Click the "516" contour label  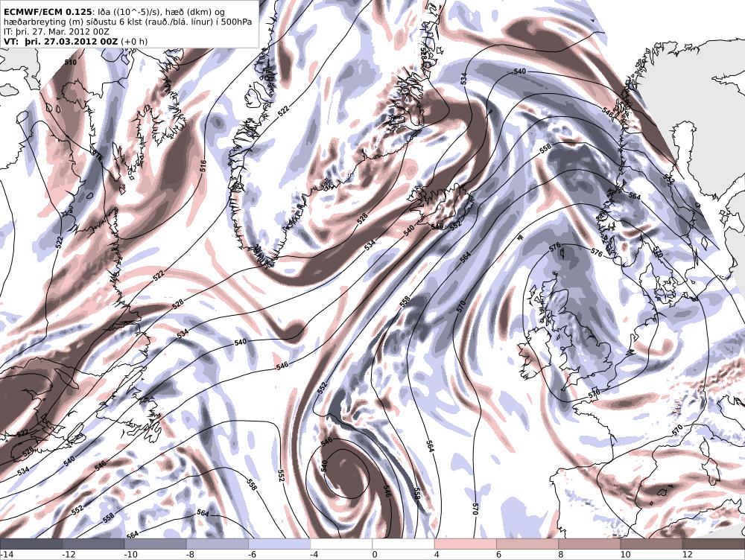[x=203, y=166]
